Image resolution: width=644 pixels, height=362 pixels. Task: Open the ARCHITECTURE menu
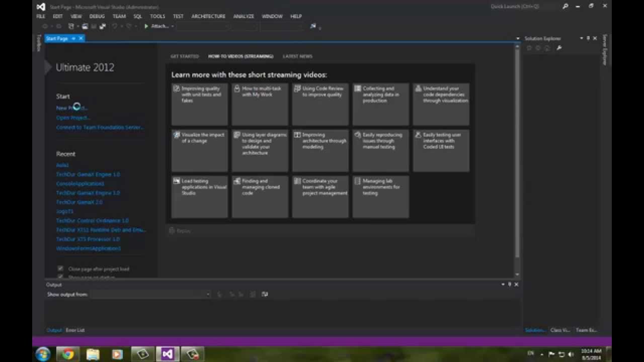coord(208,16)
